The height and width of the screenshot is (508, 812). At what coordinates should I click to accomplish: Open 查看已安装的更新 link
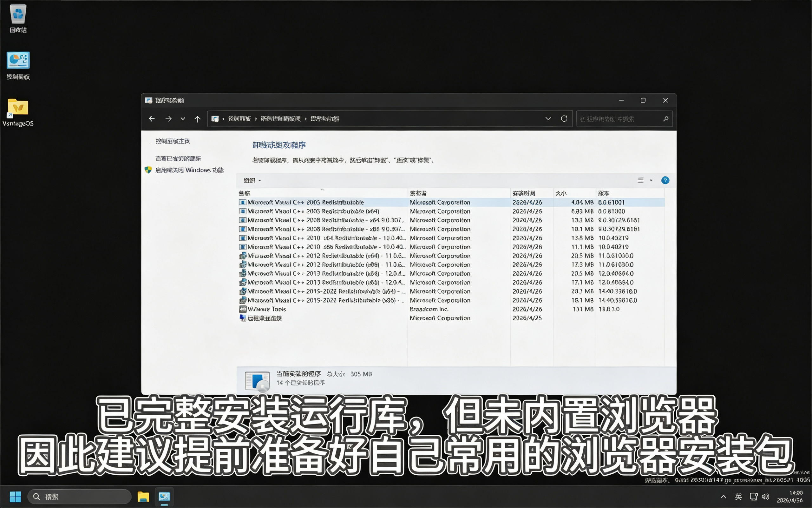pos(178,158)
